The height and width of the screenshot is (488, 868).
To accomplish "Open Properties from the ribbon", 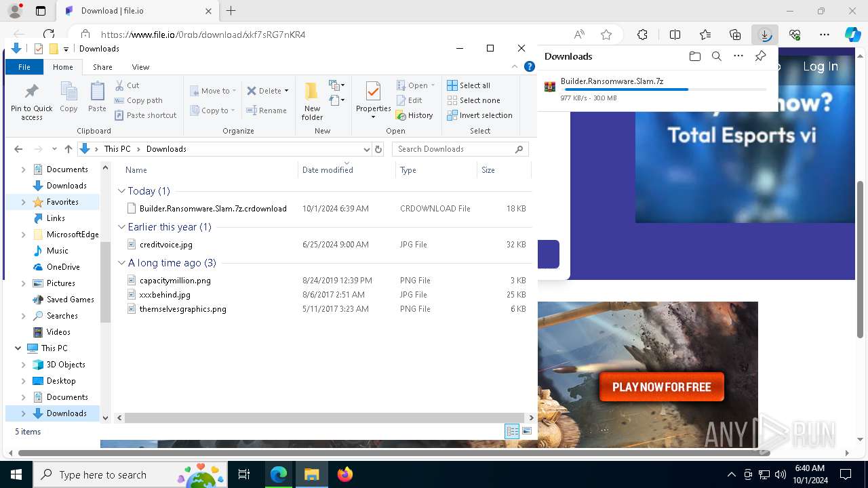I will tap(373, 100).
